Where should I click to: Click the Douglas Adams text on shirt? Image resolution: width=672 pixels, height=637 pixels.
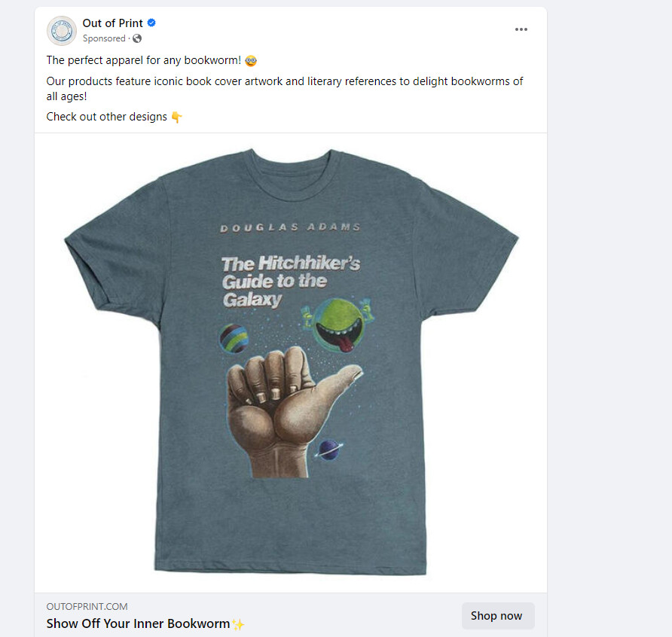click(290, 227)
